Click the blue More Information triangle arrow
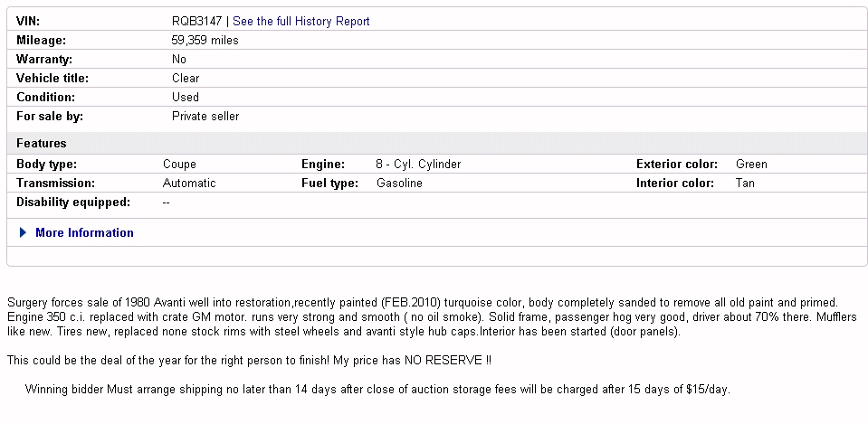 tap(24, 233)
